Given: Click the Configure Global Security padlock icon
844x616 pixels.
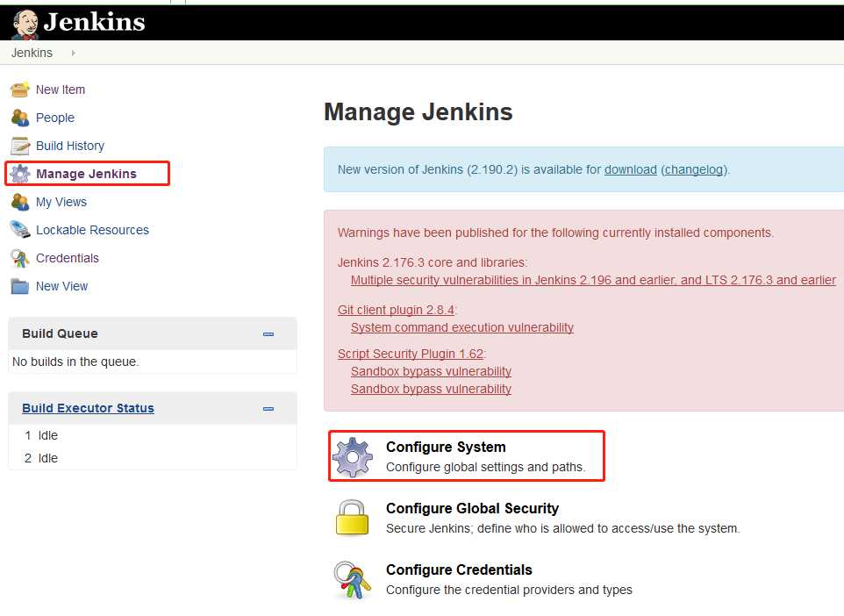Looking at the screenshot, I should point(352,518).
